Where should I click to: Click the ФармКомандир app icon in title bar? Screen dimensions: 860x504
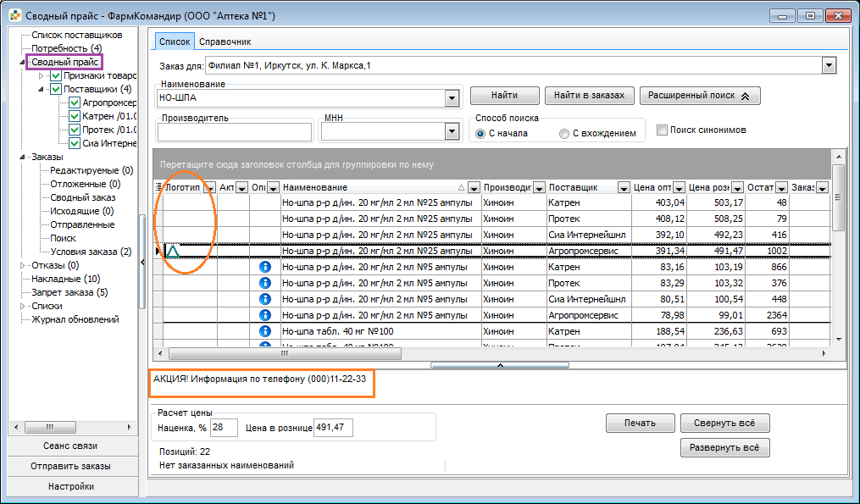[16, 15]
